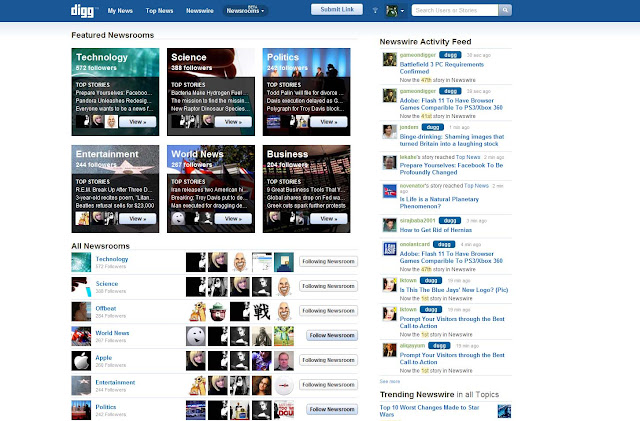Click the kanji character avatar in Offbeat row
Viewport: 640px width, 421px height.
click(x=262, y=312)
